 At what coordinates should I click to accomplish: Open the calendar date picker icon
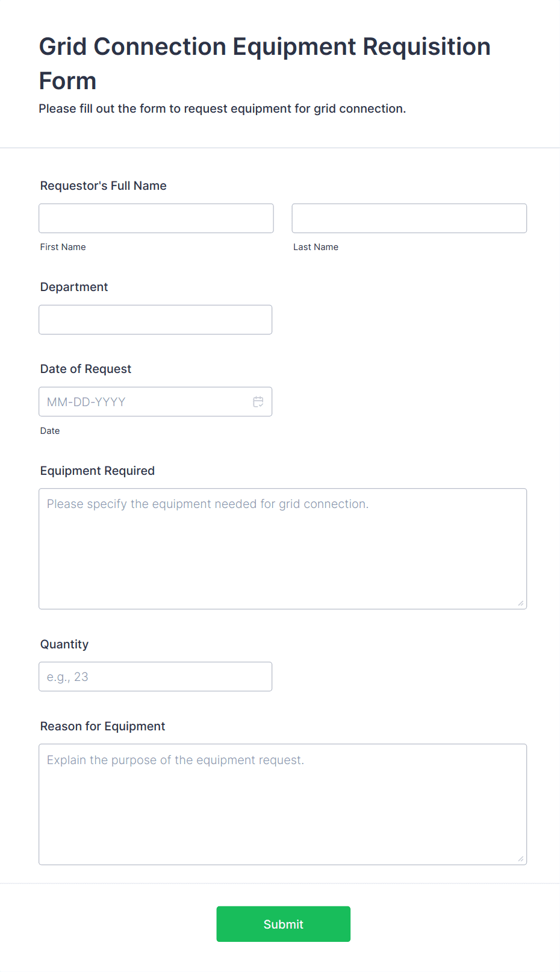258,402
